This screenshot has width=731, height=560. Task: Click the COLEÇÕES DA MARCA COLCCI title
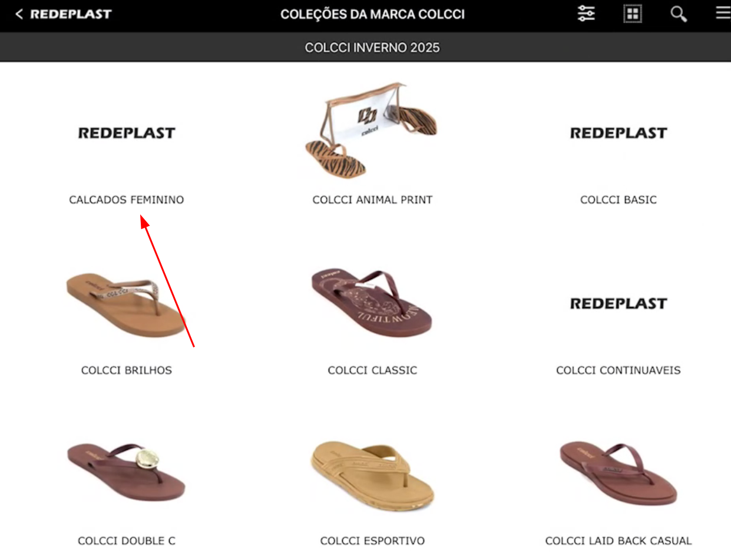pos(372,14)
